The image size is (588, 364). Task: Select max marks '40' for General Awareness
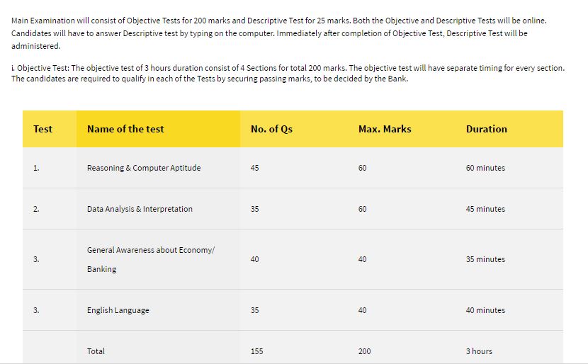(362, 259)
